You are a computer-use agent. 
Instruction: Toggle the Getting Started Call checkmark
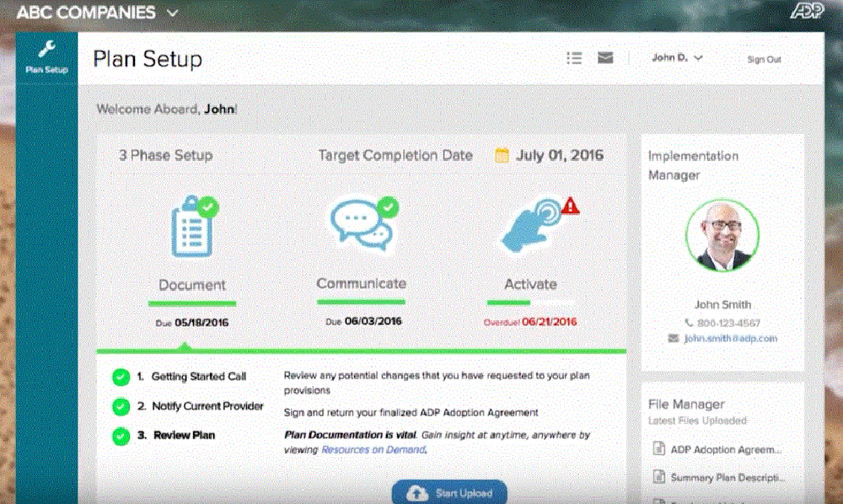pyautogui.click(x=121, y=377)
